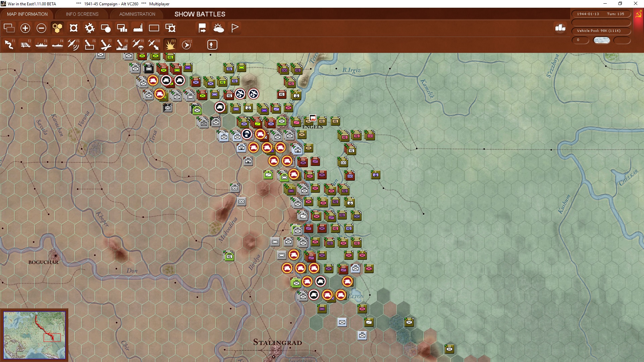Image resolution: width=644 pixels, height=362 pixels.
Task: Click the minimap in bottom-left corner
Action: click(34, 335)
